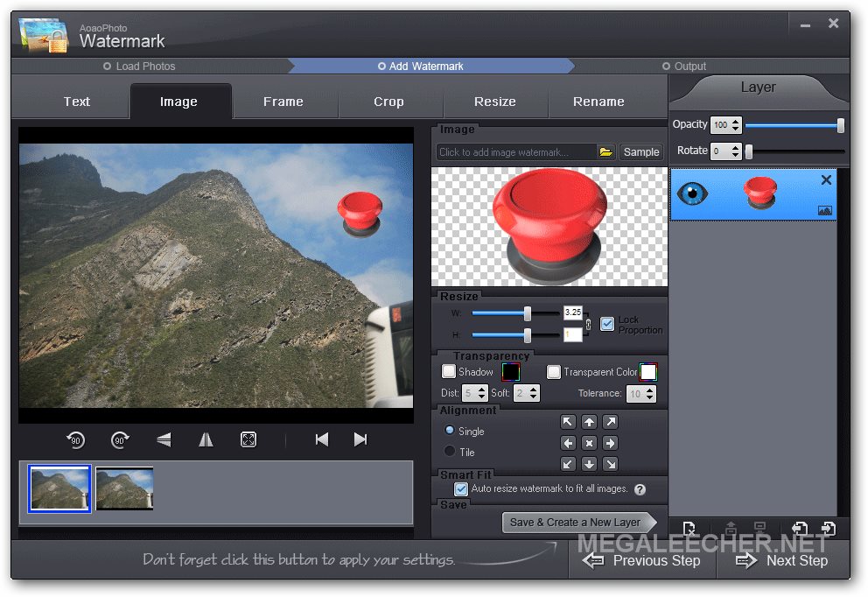Align watermark to middle left

coord(568,443)
